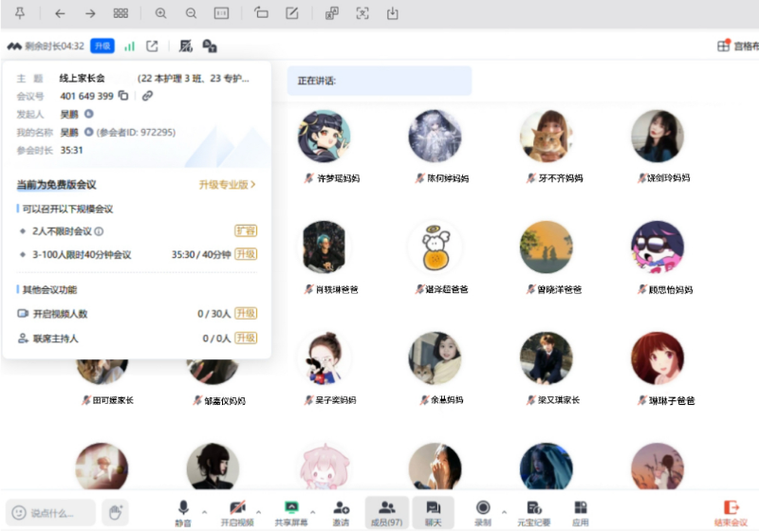Expand recording options arrow beside 录制
Viewport: 759px width, 532px height.
pos(505,511)
